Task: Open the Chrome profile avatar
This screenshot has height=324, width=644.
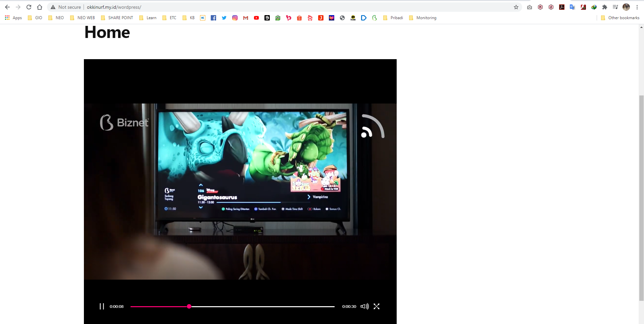Action: 626,7
